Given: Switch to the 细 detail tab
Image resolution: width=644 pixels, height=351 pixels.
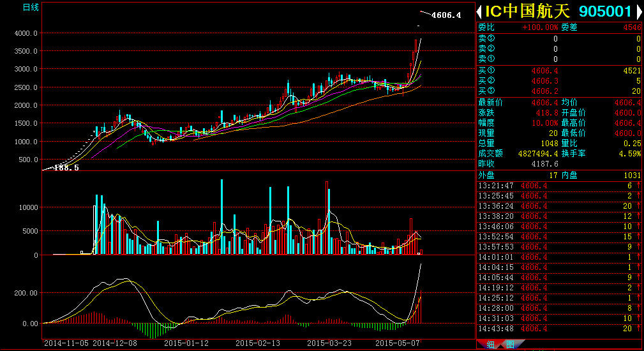Looking at the screenshot, I should click(490, 345).
